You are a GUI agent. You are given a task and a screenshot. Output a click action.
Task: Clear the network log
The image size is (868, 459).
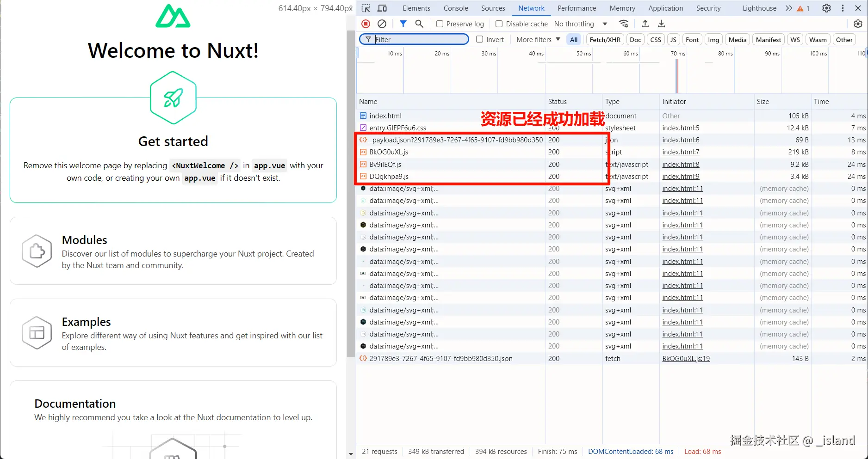(x=382, y=24)
